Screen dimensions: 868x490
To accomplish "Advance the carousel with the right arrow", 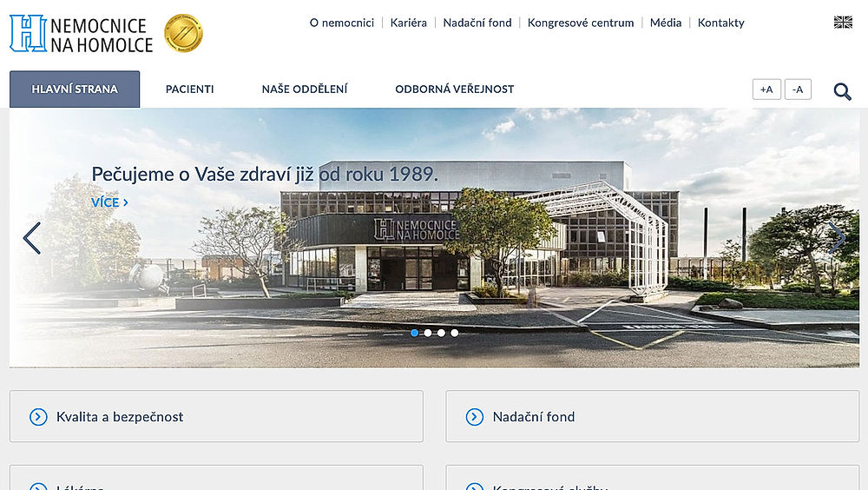I will click(x=837, y=238).
